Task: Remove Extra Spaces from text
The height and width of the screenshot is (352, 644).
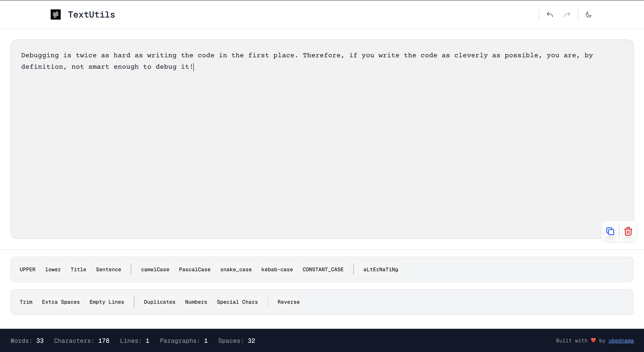Action: click(61, 302)
